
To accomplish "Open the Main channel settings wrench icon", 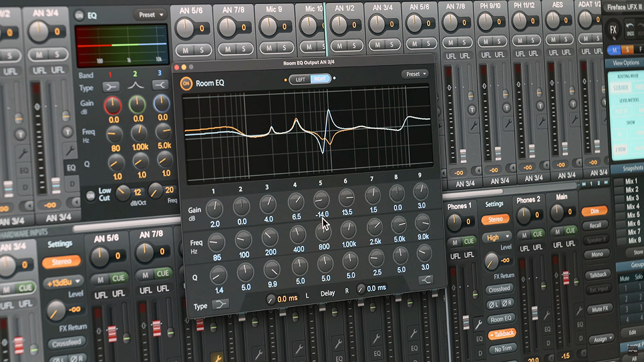I will pos(580,308).
